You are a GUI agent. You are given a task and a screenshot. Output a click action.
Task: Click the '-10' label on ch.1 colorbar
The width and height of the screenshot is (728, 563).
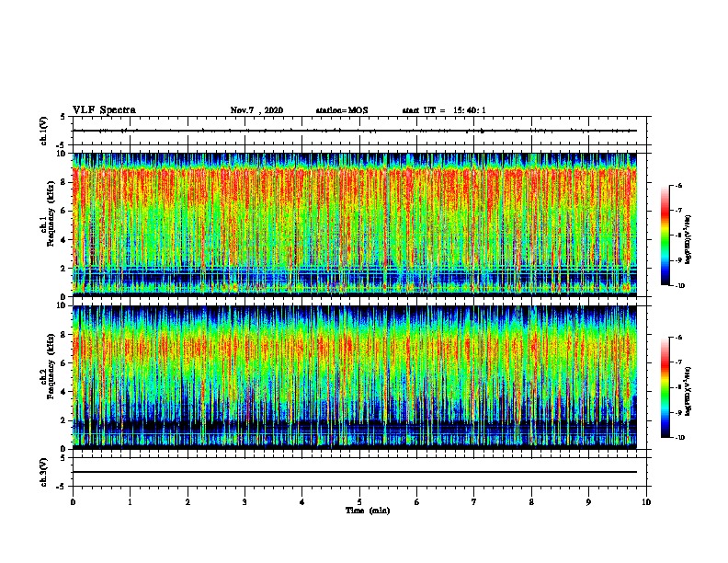[680, 286]
